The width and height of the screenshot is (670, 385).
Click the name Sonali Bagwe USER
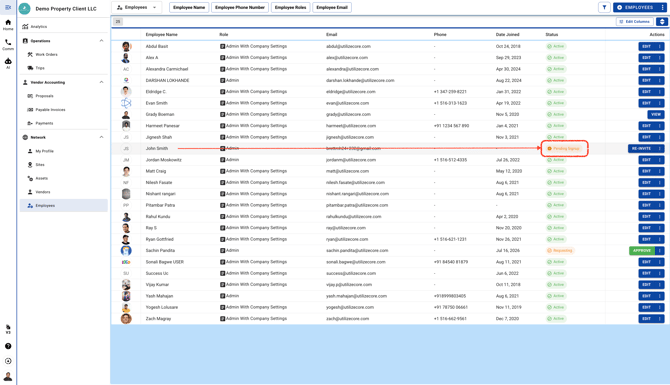coord(165,262)
